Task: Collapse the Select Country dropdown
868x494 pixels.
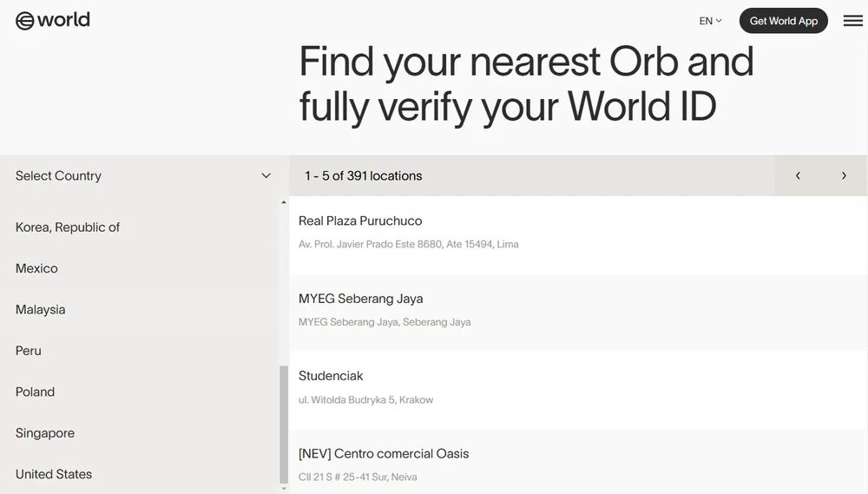Action: [266, 175]
